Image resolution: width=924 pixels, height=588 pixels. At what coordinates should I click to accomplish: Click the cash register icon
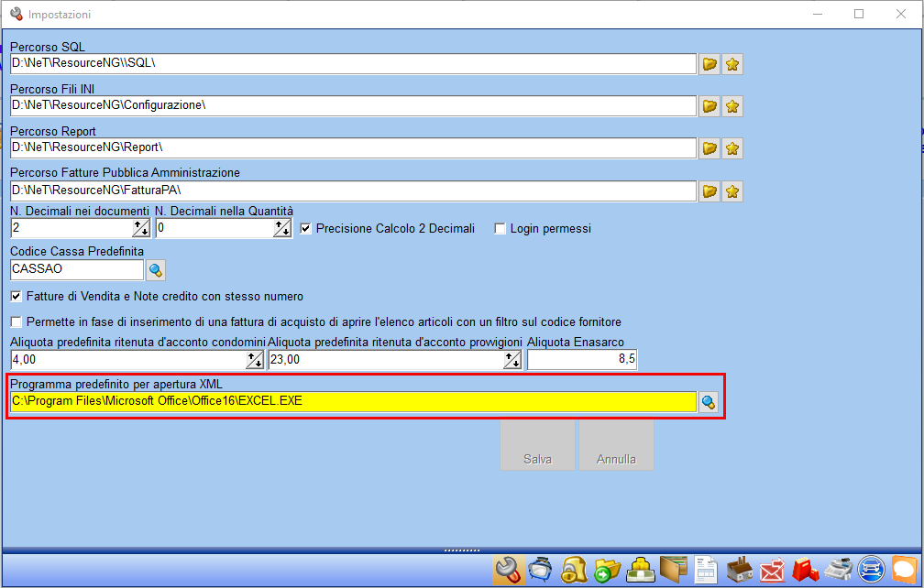coord(838,570)
